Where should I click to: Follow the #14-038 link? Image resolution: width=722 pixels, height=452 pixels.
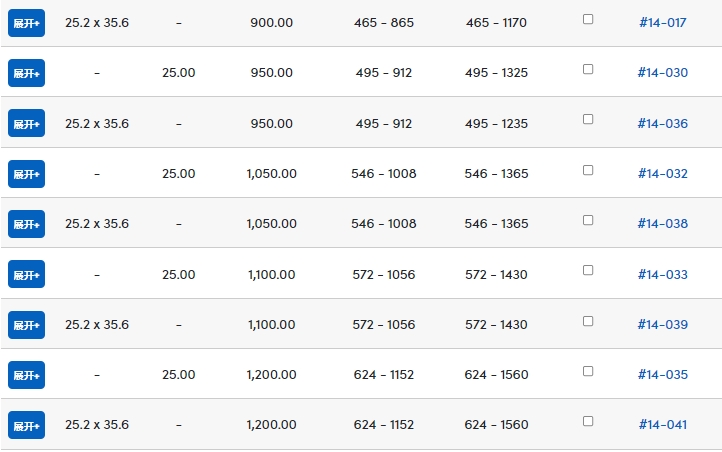click(x=663, y=224)
